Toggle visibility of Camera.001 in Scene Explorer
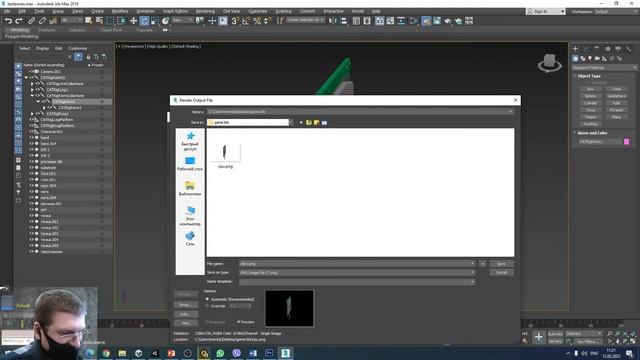Viewport: 640px width, 360px height. [x=31, y=71]
